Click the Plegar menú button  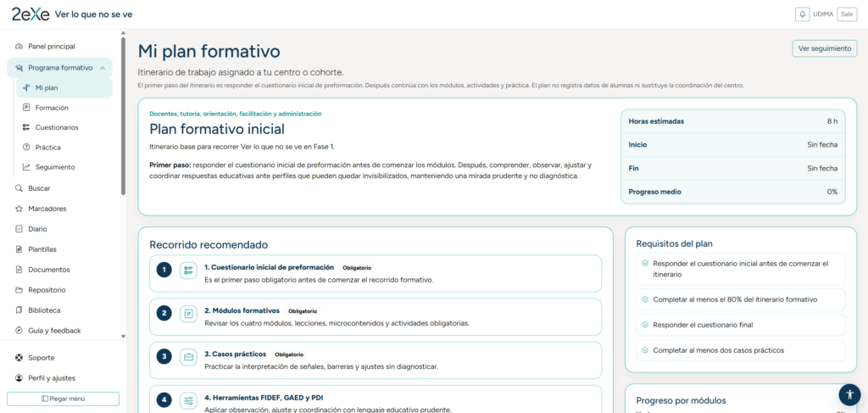click(x=63, y=399)
